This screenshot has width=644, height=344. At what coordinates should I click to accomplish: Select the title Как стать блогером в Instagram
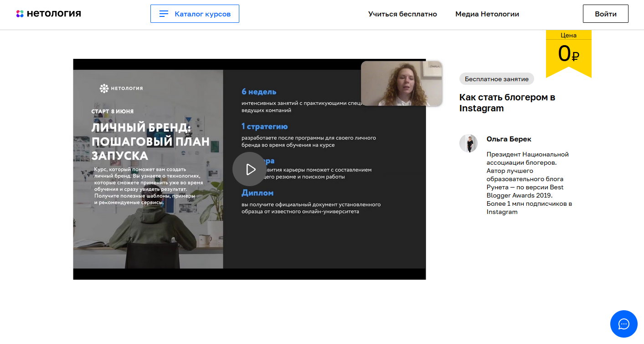pyautogui.click(x=507, y=103)
